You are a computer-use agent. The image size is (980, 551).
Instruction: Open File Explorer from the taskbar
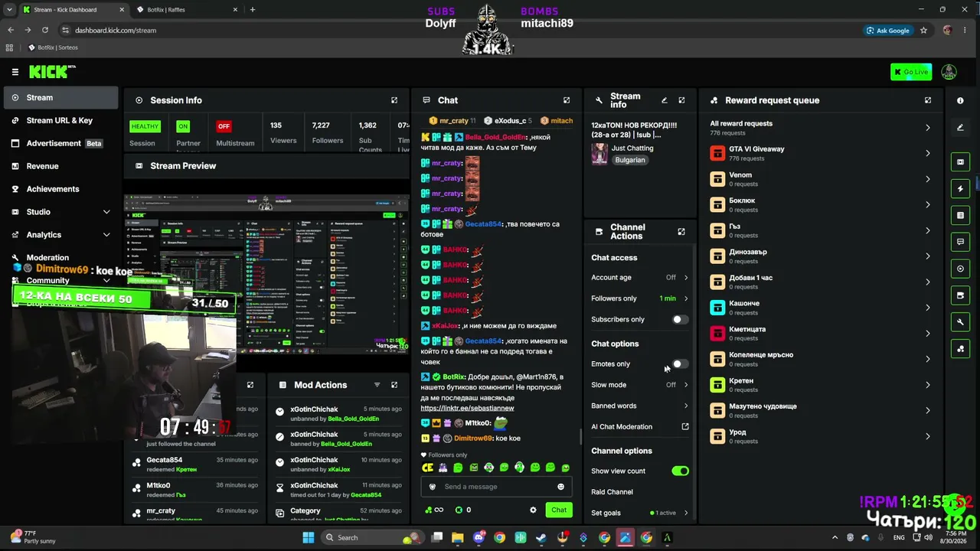[457, 537]
